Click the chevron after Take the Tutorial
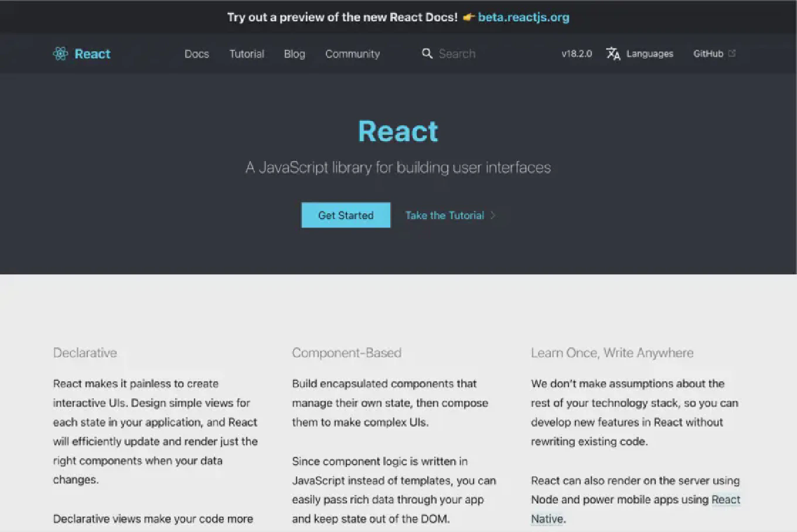The height and width of the screenshot is (532, 797). [493, 216]
